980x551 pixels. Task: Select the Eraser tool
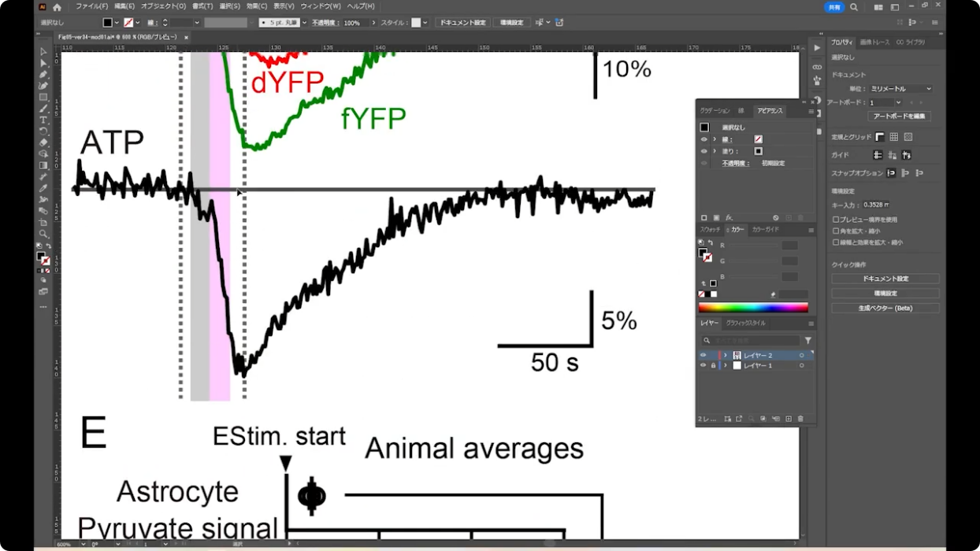click(x=43, y=142)
